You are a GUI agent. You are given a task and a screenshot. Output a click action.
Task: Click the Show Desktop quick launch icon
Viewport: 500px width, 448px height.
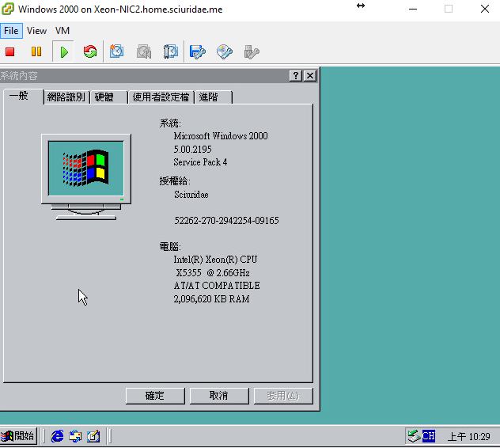pyautogui.click(x=93, y=436)
